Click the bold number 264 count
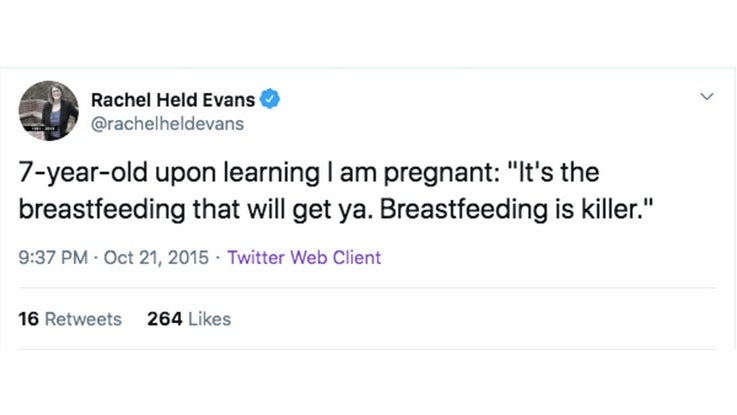Image resolution: width=737 pixels, height=415 pixels. click(165, 319)
